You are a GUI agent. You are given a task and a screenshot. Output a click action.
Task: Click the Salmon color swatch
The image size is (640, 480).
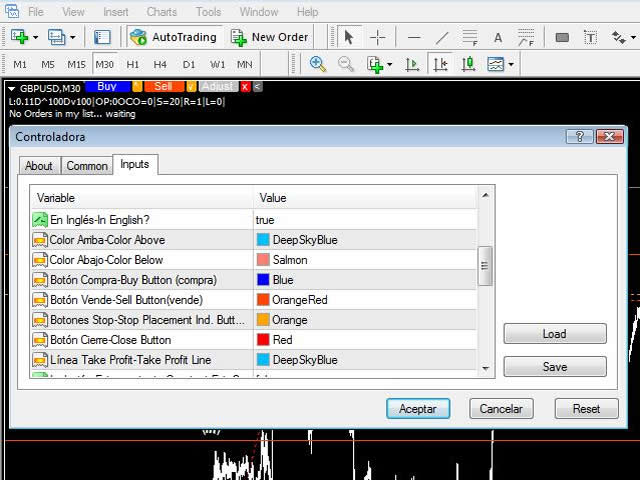coord(263,260)
